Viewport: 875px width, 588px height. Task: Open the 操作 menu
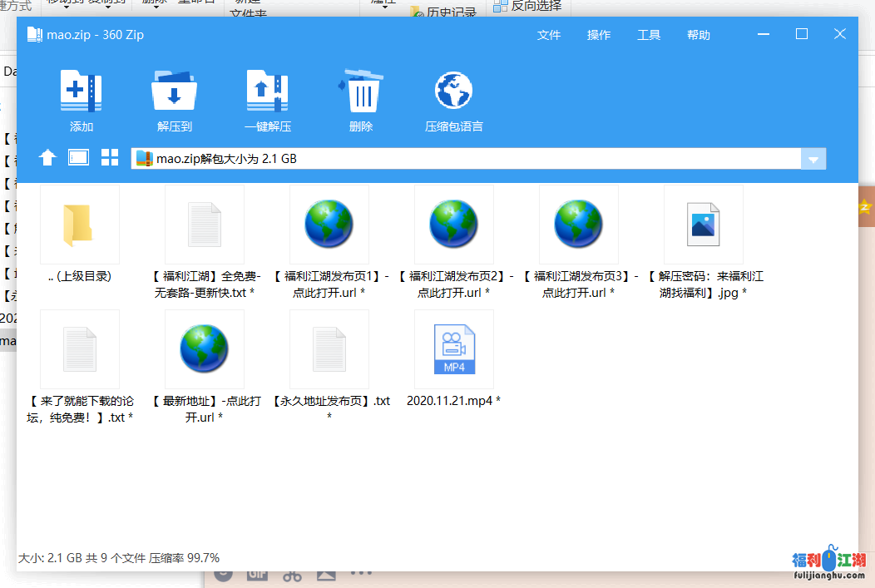(599, 35)
